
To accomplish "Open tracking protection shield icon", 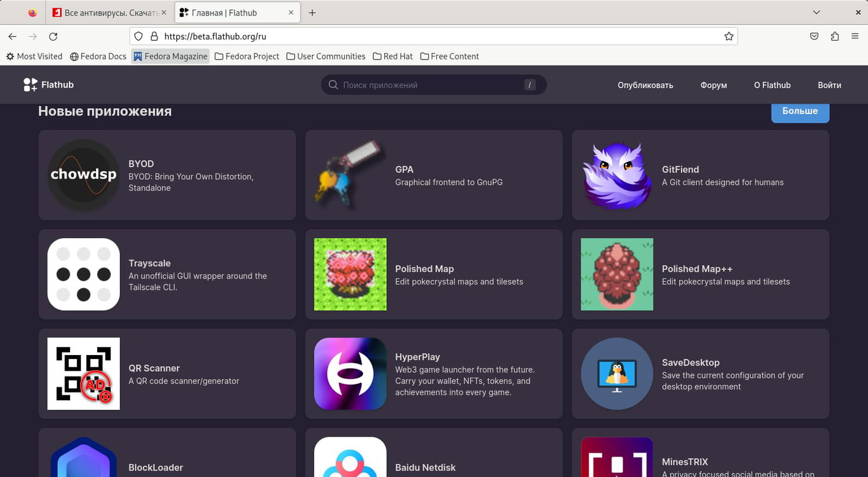I will 138,36.
